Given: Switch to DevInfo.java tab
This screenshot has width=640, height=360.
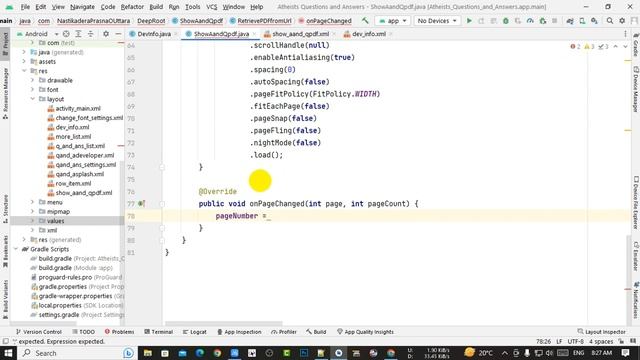Looking at the screenshot, I should tap(153, 34).
